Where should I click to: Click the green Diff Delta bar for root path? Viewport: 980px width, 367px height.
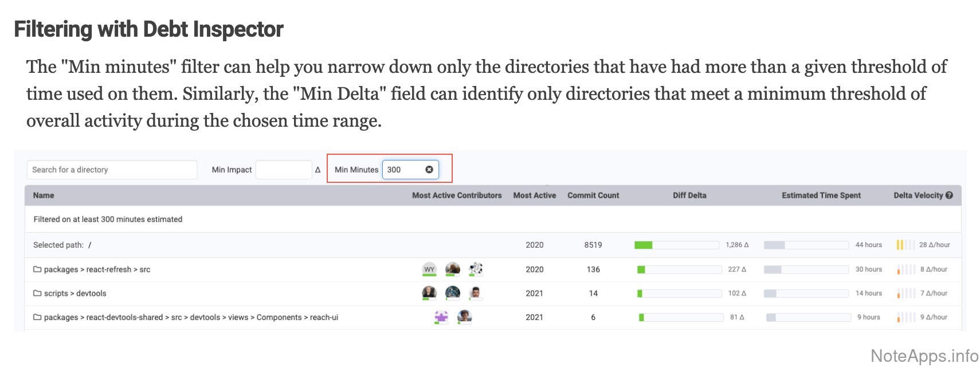pos(643,245)
